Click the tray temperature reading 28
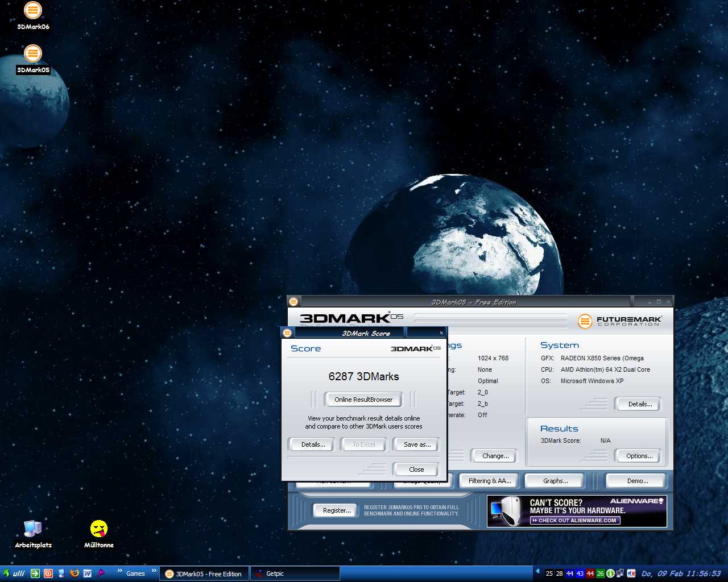728x582 pixels. (x=560, y=573)
